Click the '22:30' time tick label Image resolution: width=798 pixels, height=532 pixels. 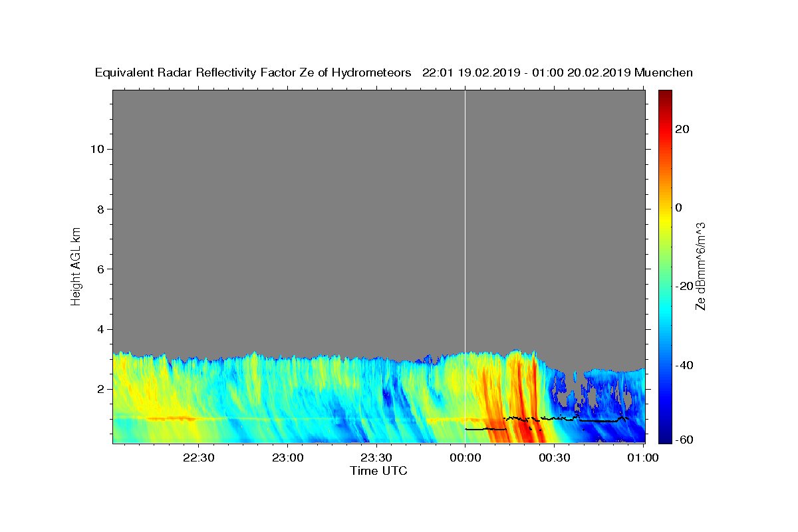coord(198,458)
